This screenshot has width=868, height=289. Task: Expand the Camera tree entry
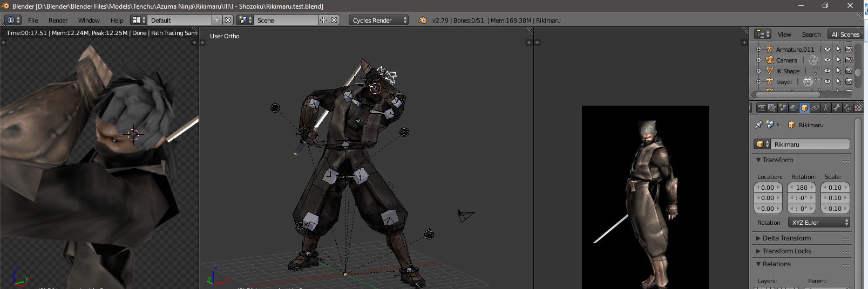pyautogui.click(x=758, y=60)
